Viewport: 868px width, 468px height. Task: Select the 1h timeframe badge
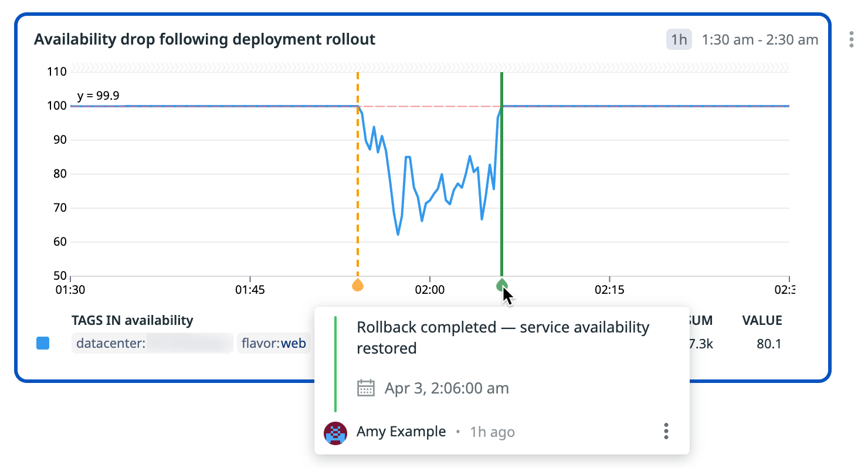tap(679, 40)
